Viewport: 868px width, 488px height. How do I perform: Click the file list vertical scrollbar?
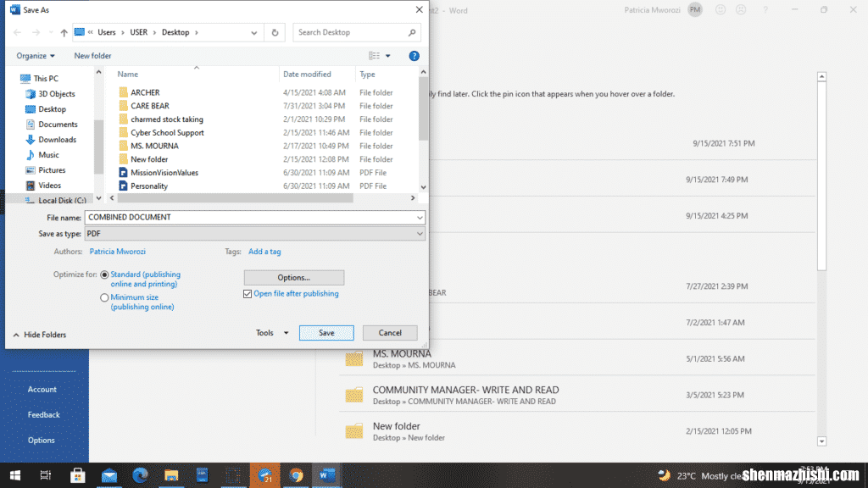tap(423, 109)
